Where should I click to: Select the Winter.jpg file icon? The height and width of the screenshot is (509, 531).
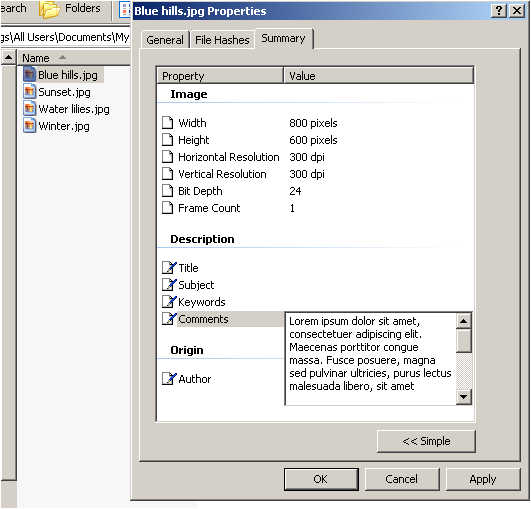[29, 125]
